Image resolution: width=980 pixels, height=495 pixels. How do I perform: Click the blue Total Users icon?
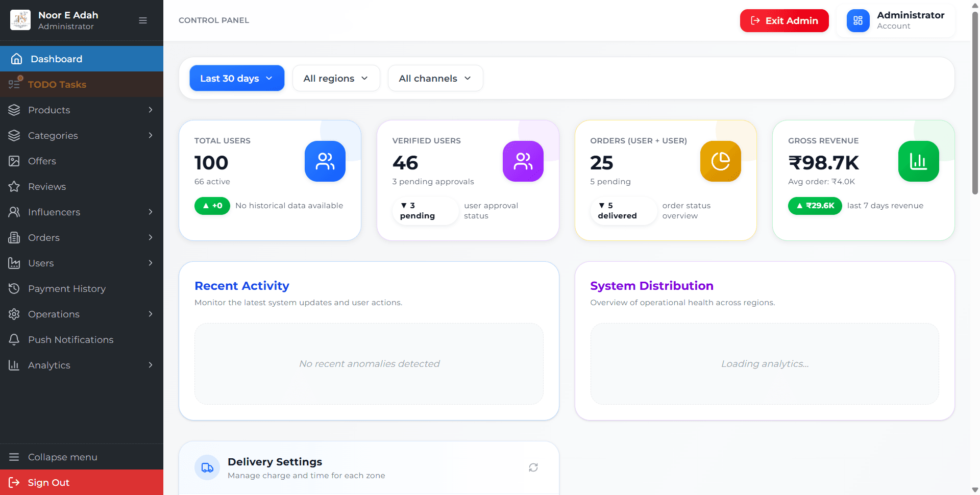325,161
